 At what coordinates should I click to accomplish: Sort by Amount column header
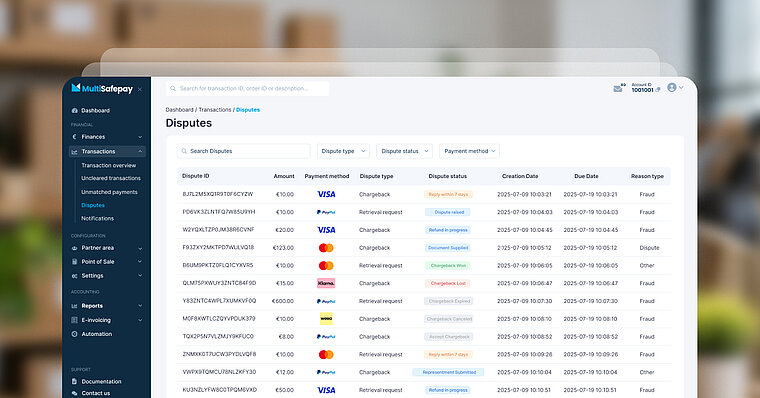pos(284,176)
